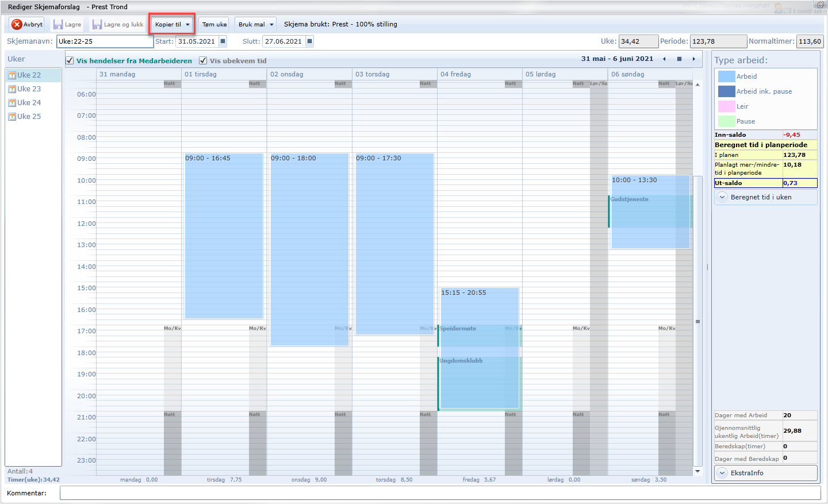Click the Kommentar text field
Image resolution: width=828 pixels, height=504 pixels.
(x=440, y=493)
